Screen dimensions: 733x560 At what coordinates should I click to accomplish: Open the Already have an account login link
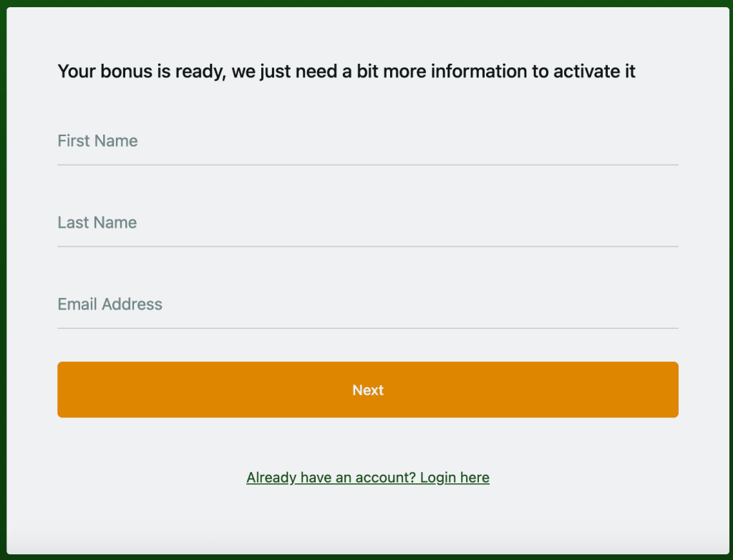click(x=367, y=478)
